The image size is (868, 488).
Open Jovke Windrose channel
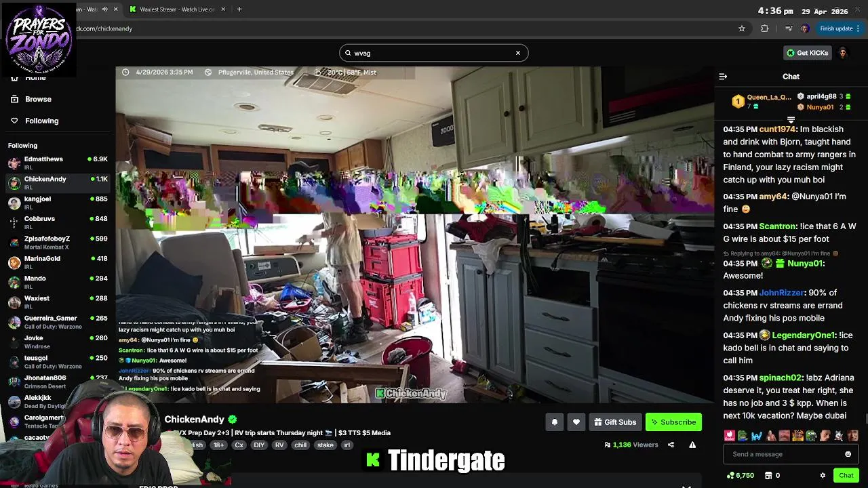[58, 342]
